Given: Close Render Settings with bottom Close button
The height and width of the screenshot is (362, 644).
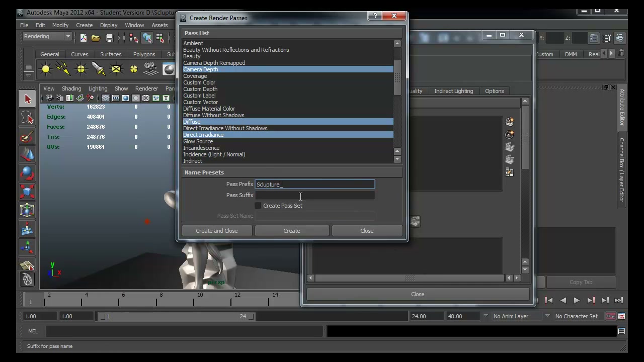Looking at the screenshot, I should [418, 294].
